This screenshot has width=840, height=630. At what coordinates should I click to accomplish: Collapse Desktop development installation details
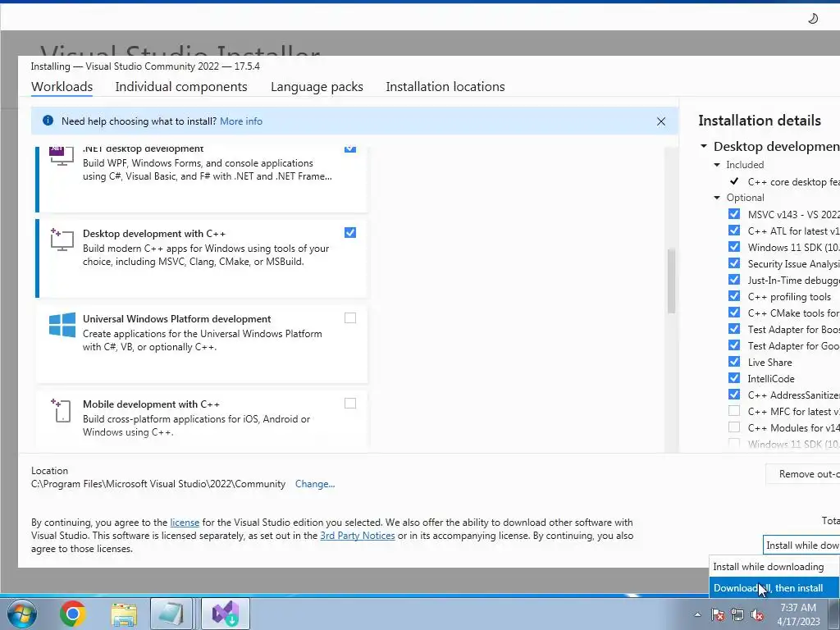pyautogui.click(x=704, y=146)
